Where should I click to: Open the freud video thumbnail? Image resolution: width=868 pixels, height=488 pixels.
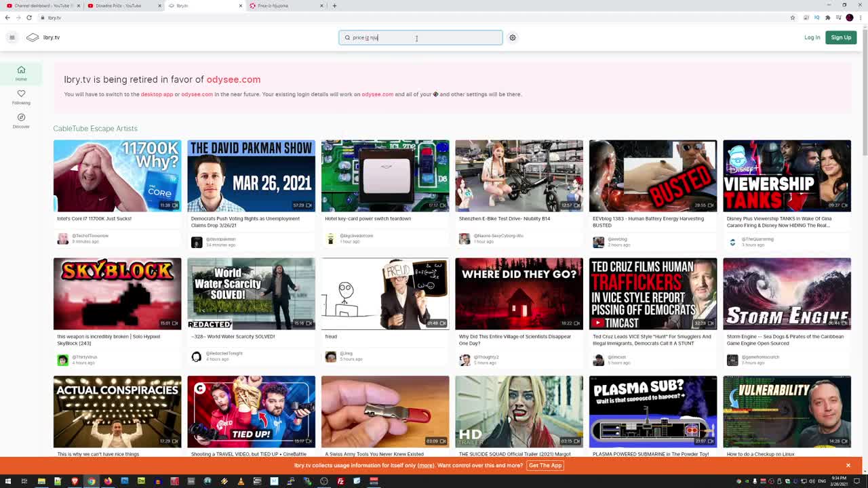click(385, 293)
